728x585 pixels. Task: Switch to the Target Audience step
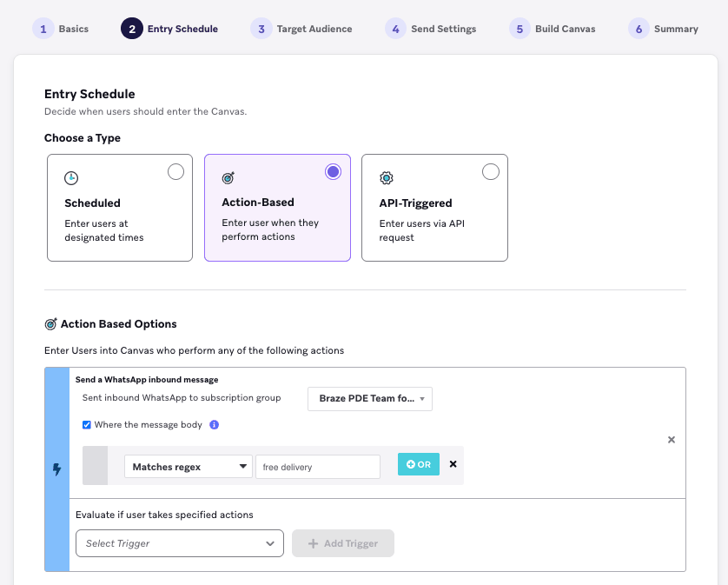pyautogui.click(x=301, y=28)
